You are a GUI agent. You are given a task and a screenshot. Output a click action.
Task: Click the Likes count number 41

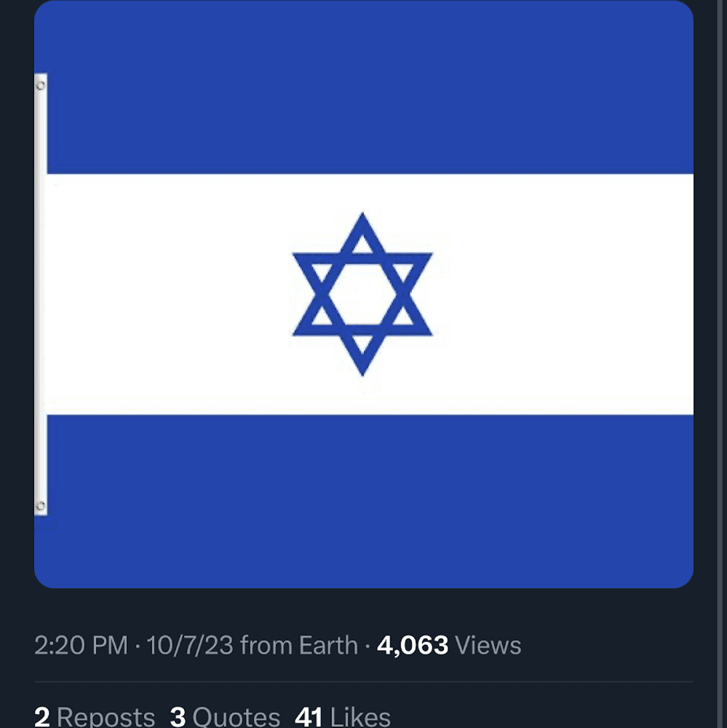pos(309,716)
